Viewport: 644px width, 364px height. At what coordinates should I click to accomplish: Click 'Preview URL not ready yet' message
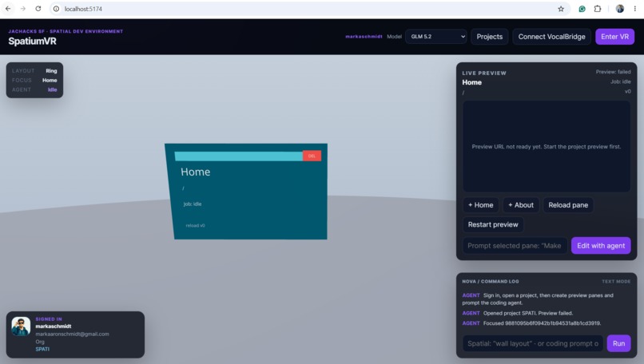547,147
